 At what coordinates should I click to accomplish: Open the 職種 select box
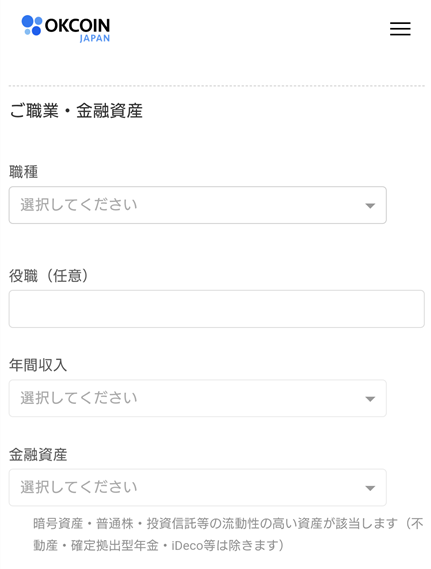[x=198, y=205]
